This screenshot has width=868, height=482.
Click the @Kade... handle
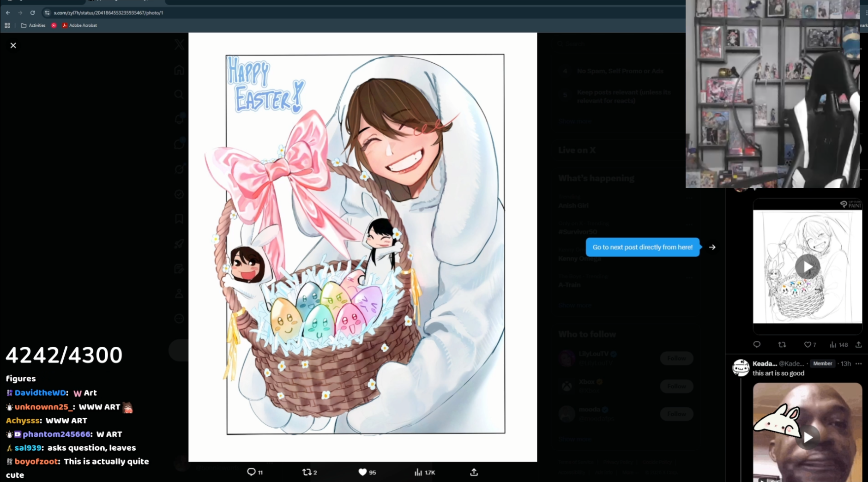point(792,363)
